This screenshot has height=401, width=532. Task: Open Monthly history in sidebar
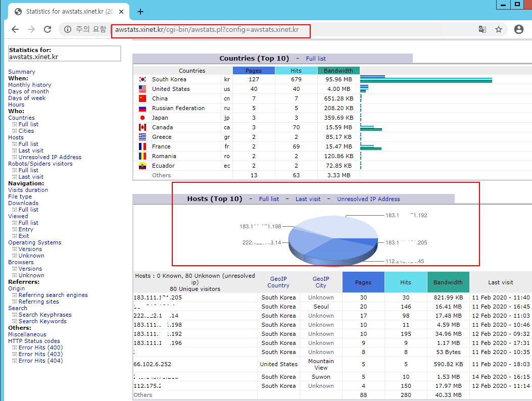[29, 85]
